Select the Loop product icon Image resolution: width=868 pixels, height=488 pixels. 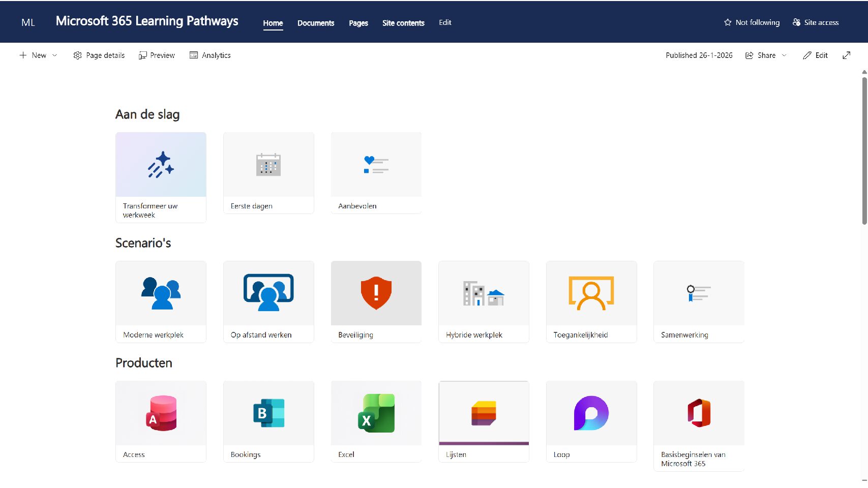click(591, 413)
